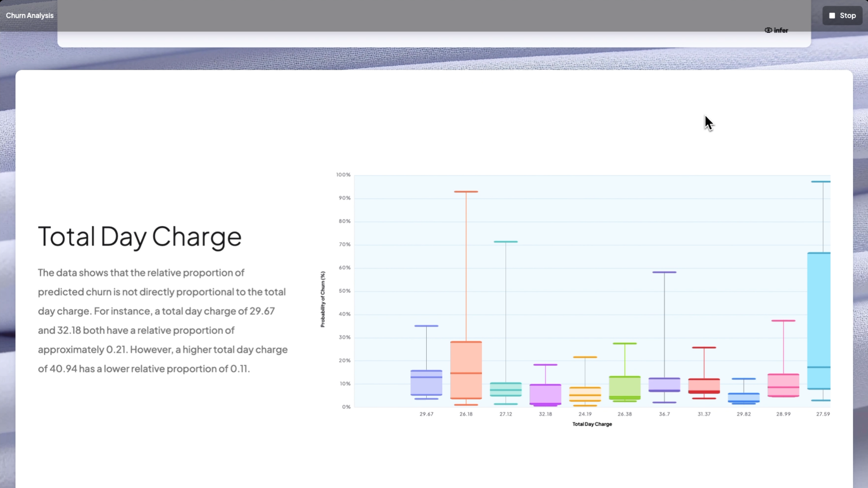Click the upper whisker cap above 36.7

coord(664,272)
